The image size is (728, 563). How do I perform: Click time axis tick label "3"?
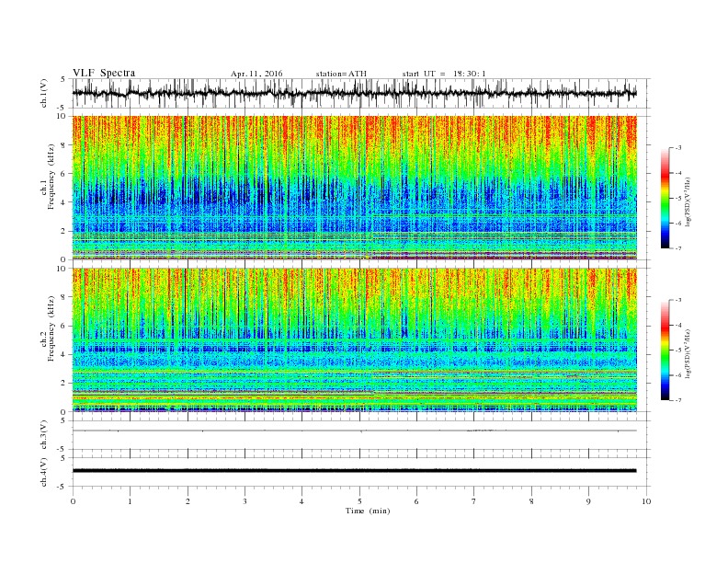245,501
